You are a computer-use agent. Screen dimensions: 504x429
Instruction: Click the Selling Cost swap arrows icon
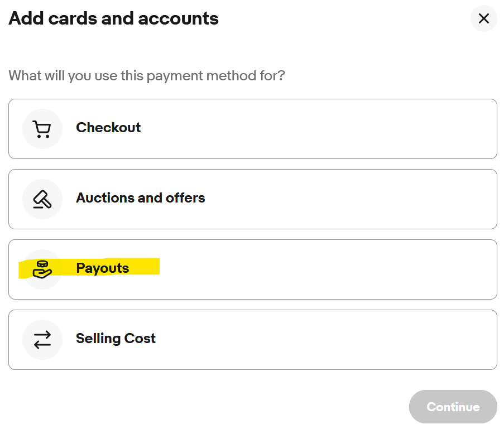(42, 339)
